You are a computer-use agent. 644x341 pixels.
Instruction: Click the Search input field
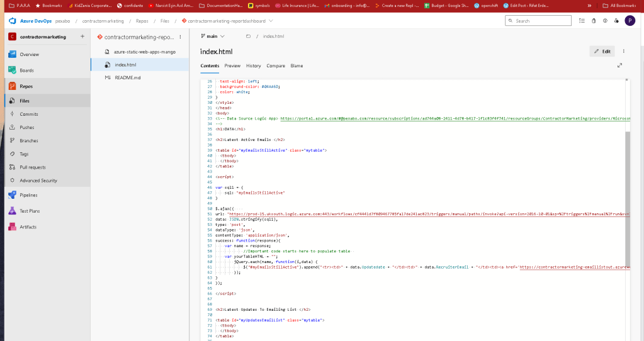[x=538, y=21]
